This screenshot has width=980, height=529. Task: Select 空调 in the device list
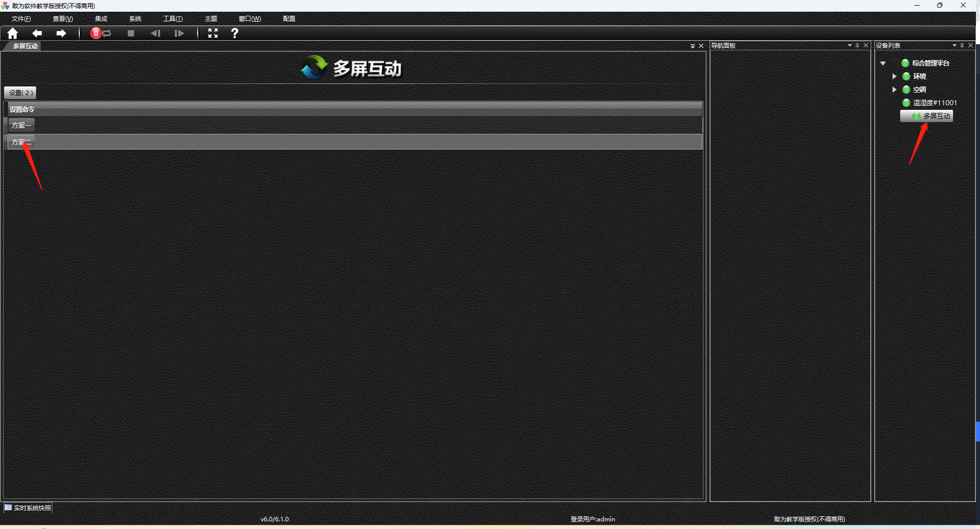920,90
